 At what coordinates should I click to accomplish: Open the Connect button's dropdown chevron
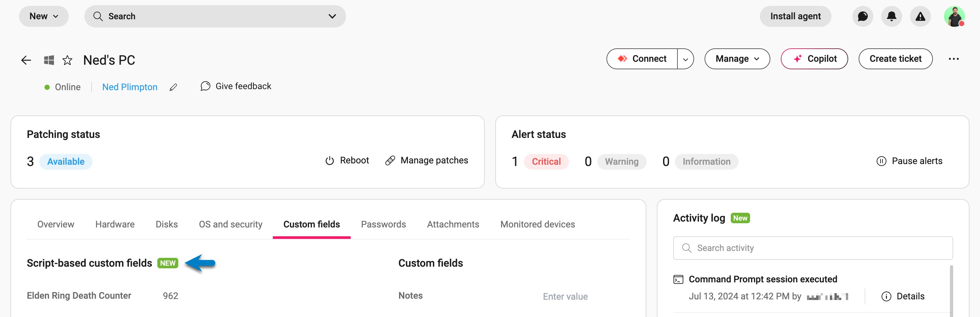(686, 59)
